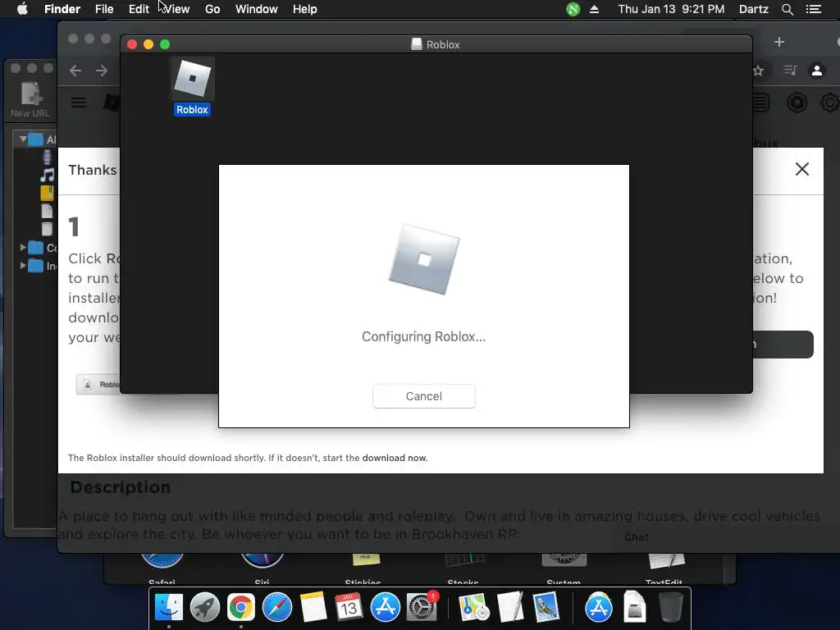Expand the 'Cc' folder in sidebar tree

23,248
